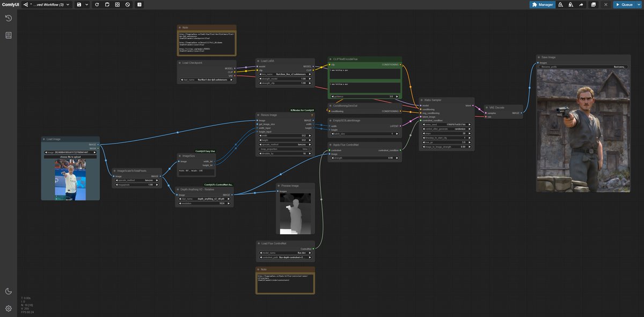
Task: Collapse the Save Image node dot
Action: pos(539,57)
